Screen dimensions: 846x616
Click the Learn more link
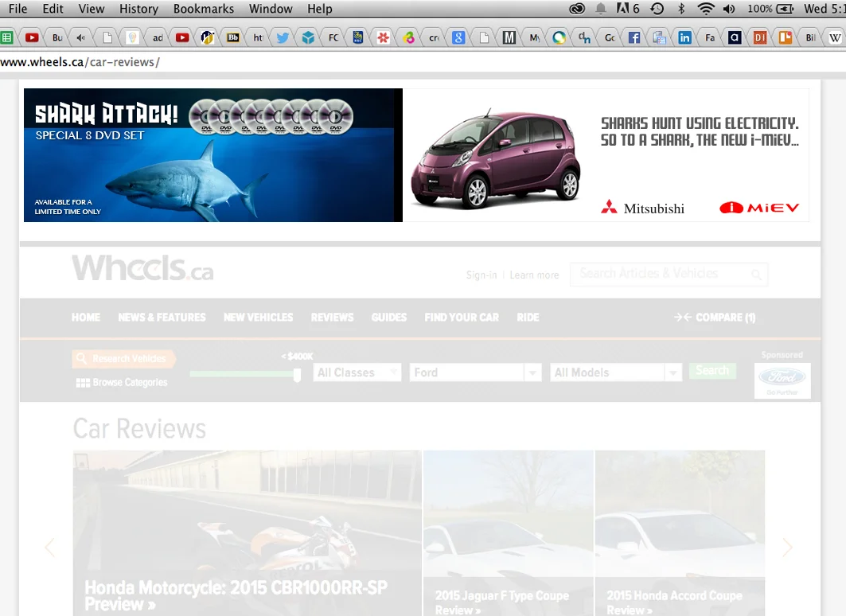[534, 275]
